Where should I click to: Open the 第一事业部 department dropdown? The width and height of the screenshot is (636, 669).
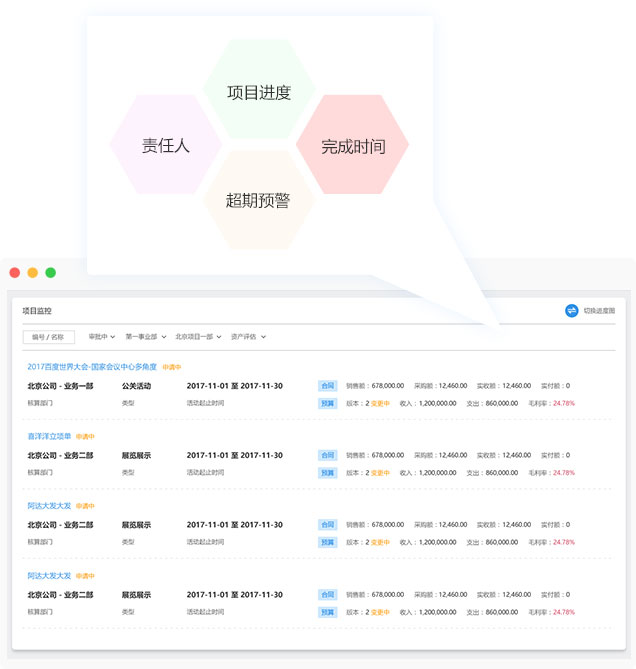click(145, 337)
